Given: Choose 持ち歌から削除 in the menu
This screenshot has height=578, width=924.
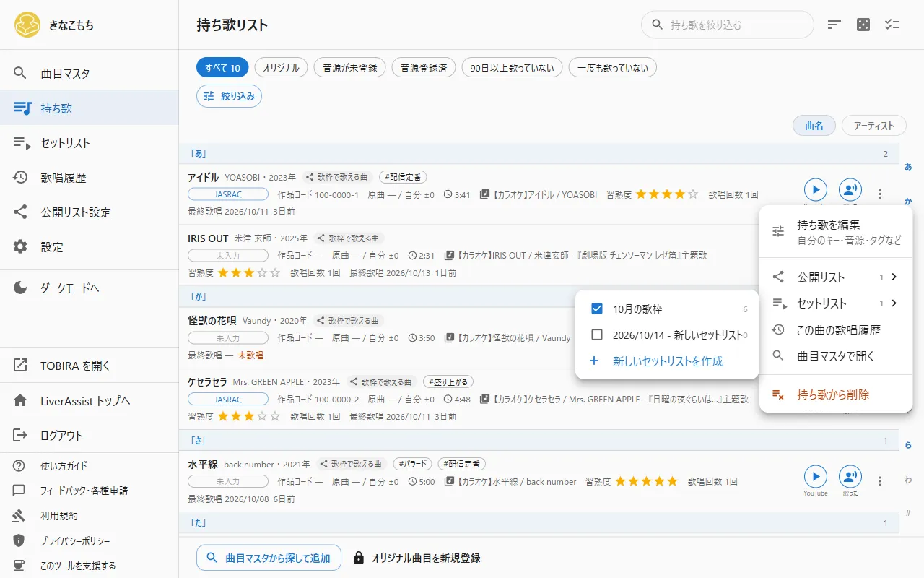Looking at the screenshot, I should 836,394.
